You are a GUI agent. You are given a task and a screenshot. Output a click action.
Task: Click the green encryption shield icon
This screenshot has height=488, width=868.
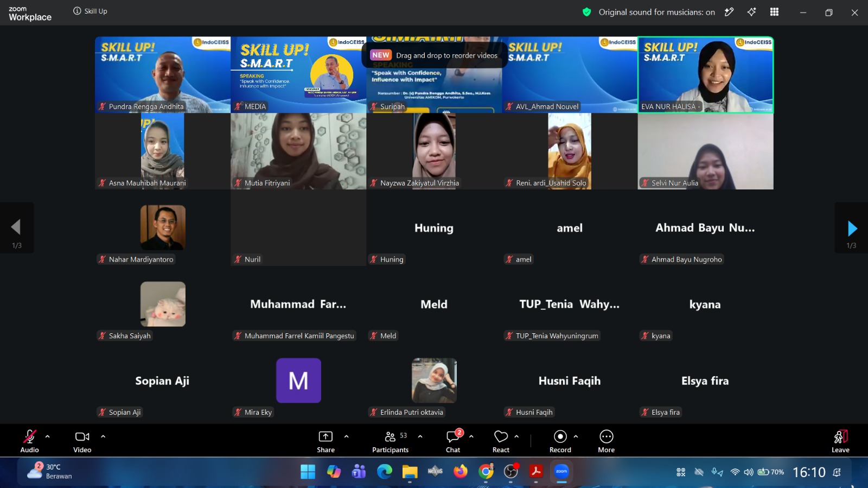click(x=586, y=12)
